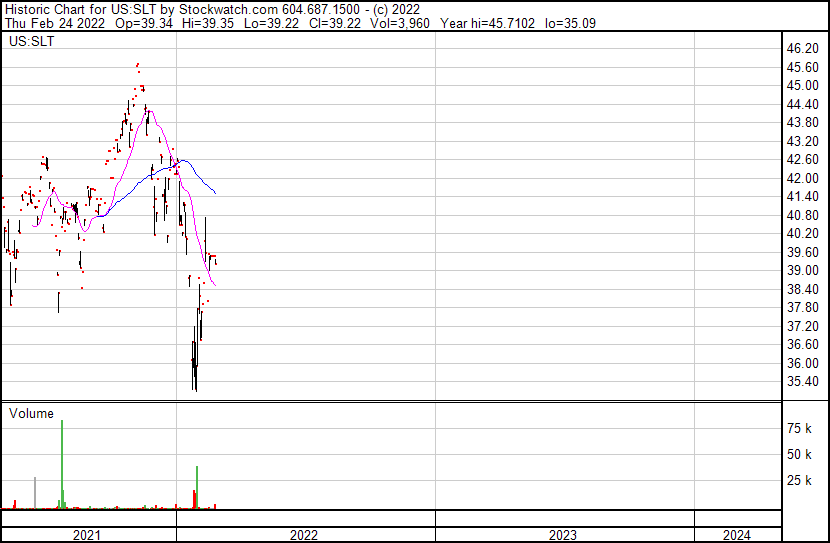
Task: Select the 2021 year label on timeline
Action: (88, 535)
